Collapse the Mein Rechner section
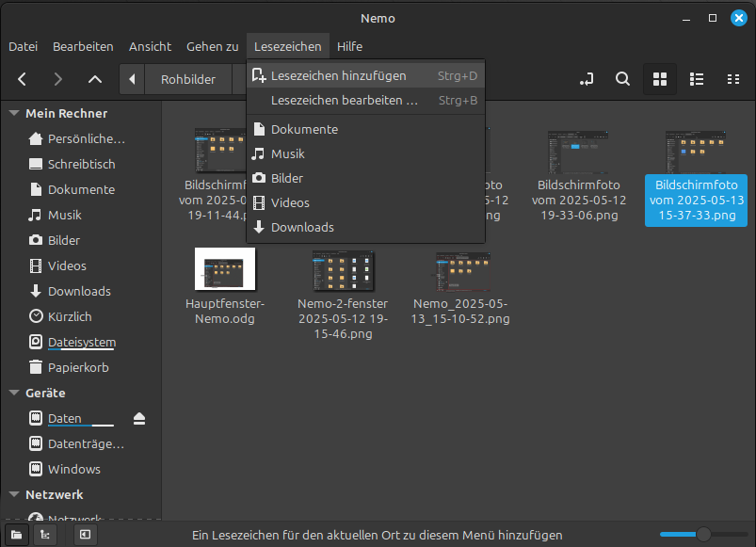 [x=14, y=113]
